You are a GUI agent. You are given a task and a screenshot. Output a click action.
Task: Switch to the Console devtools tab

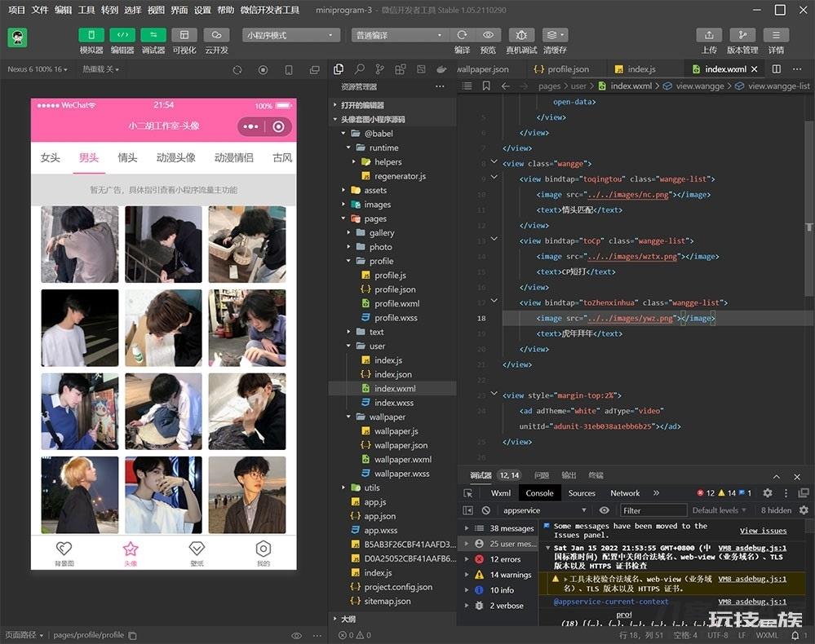click(x=539, y=493)
